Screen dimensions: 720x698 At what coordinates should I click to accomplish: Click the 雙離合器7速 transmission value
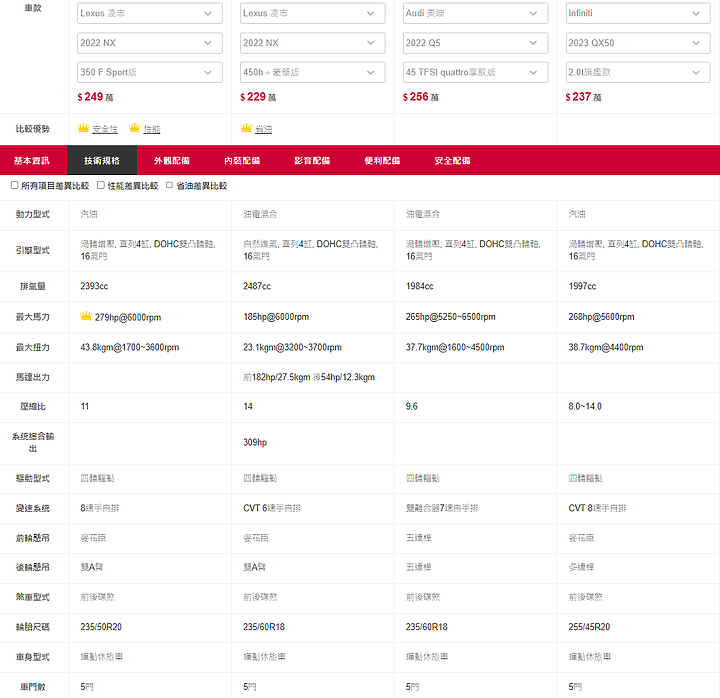coord(442,508)
